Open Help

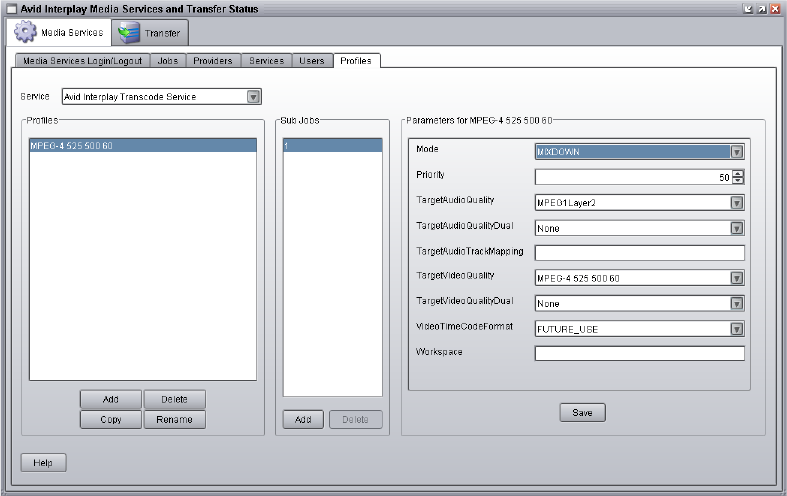pos(43,463)
